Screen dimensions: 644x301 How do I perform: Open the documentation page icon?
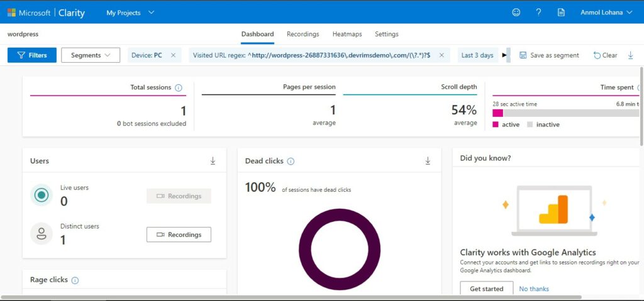pyautogui.click(x=561, y=13)
